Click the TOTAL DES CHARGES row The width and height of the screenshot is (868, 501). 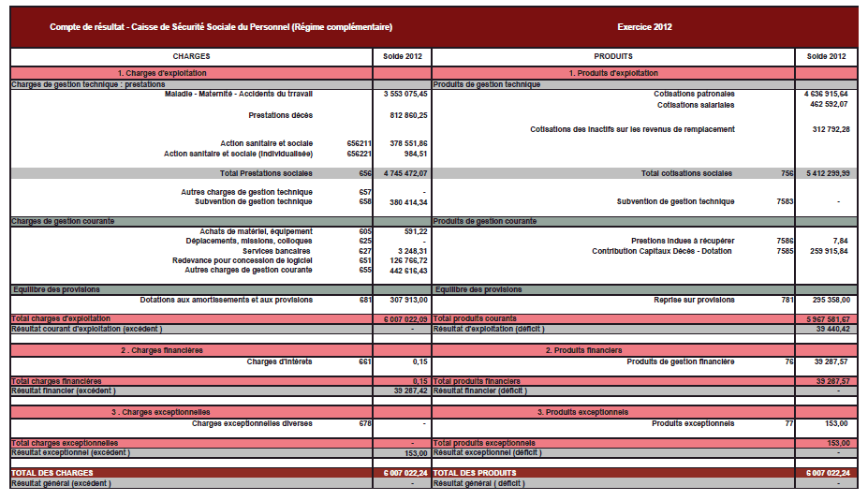point(191,474)
